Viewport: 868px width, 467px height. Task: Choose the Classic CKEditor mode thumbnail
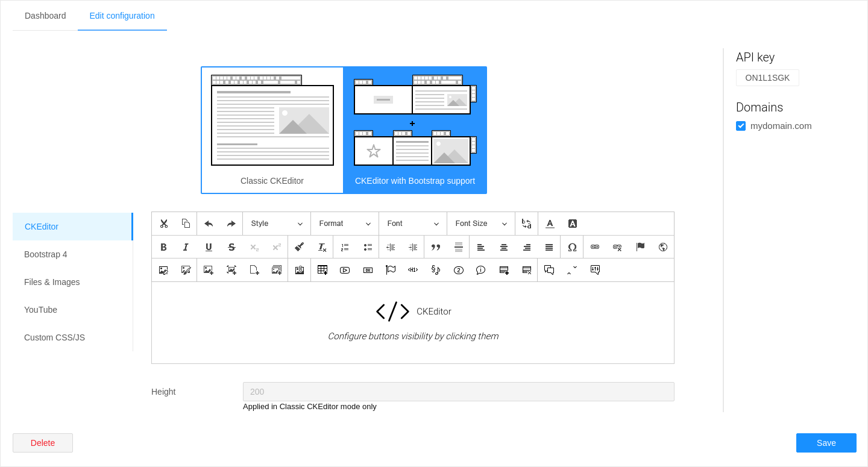click(272, 130)
